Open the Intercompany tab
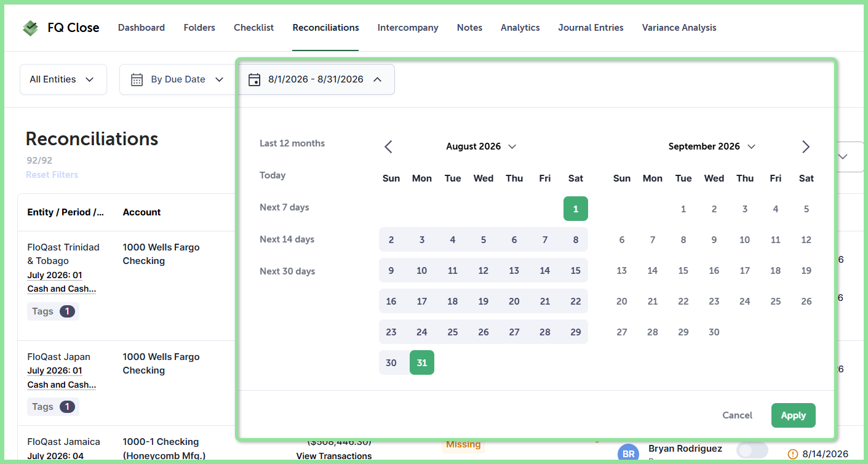 click(408, 28)
